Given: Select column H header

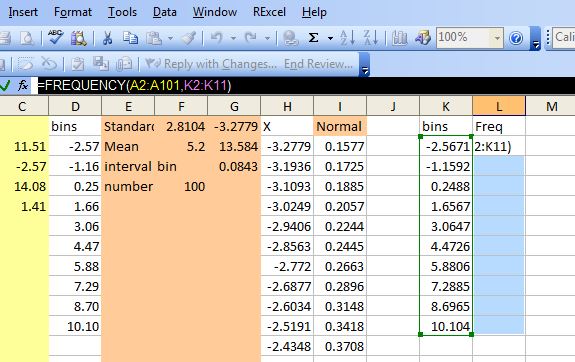Looking at the screenshot, I should pyautogui.click(x=287, y=106).
